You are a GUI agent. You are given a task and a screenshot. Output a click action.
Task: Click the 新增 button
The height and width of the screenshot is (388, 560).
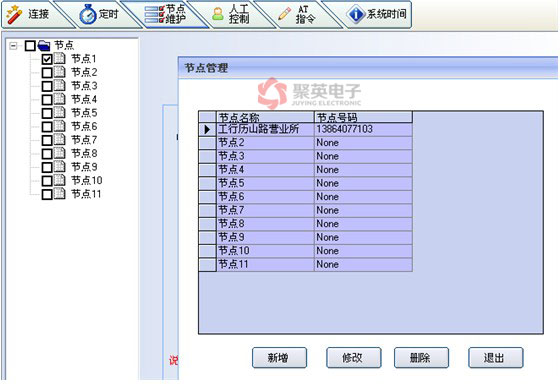coord(279,358)
